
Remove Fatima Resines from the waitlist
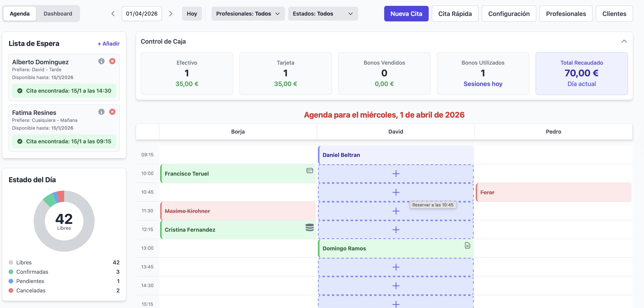coord(112,112)
